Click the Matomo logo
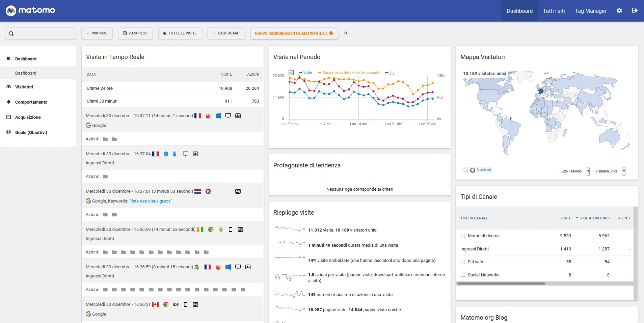The image size is (644, 323). (x=30, y=10)
